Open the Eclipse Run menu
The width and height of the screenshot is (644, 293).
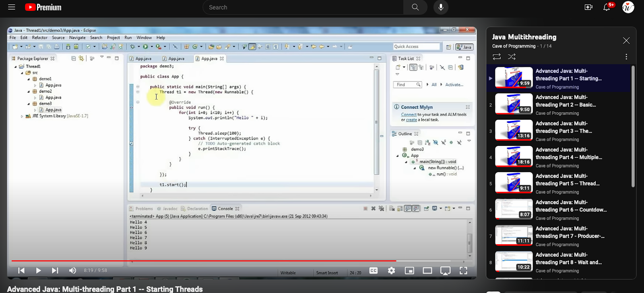[128, 37]
